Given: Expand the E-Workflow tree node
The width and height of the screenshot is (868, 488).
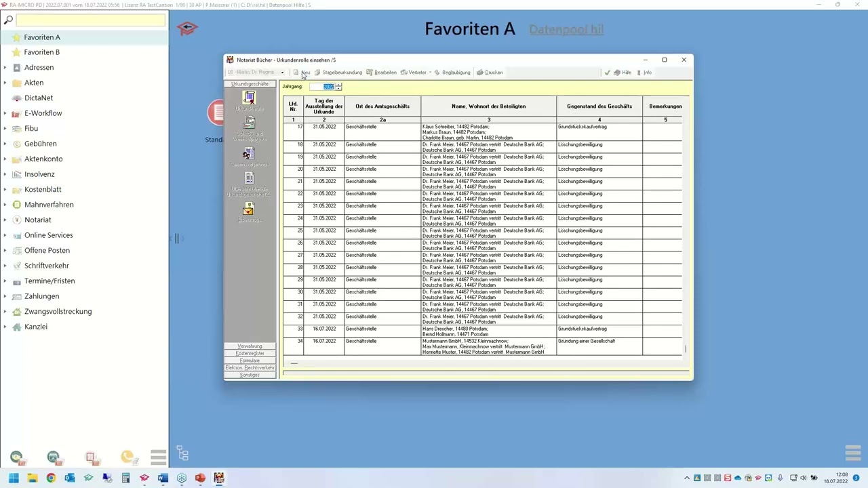Looking at the screenshot, I should pyautogui.click(x=5, y=113).
